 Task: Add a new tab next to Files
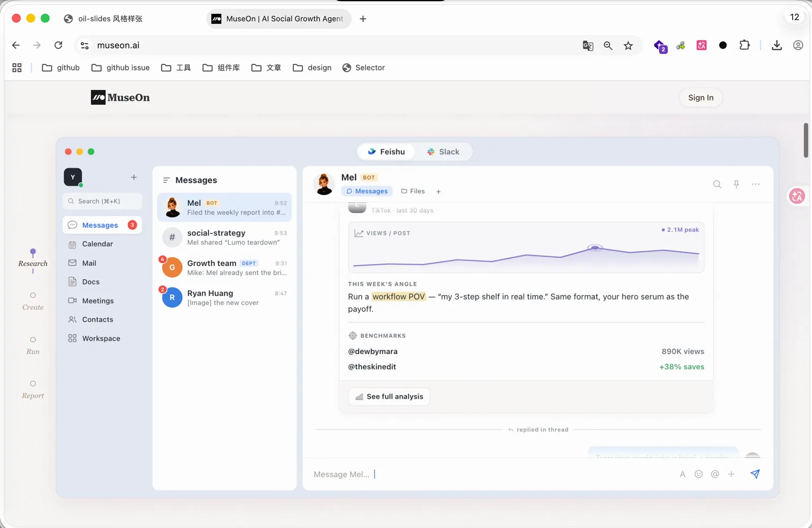[438, 191]
